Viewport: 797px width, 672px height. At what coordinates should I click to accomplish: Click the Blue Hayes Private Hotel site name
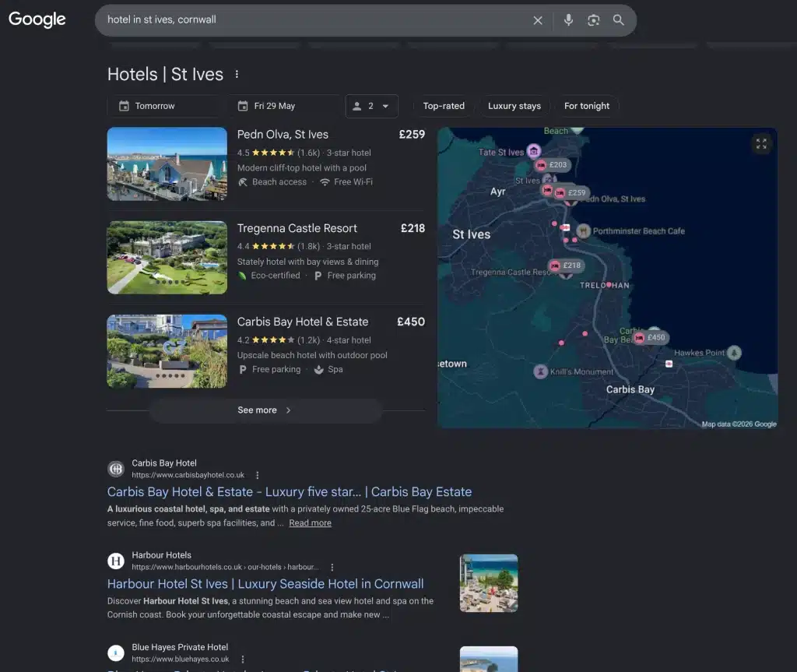click(x=180, y=647)
